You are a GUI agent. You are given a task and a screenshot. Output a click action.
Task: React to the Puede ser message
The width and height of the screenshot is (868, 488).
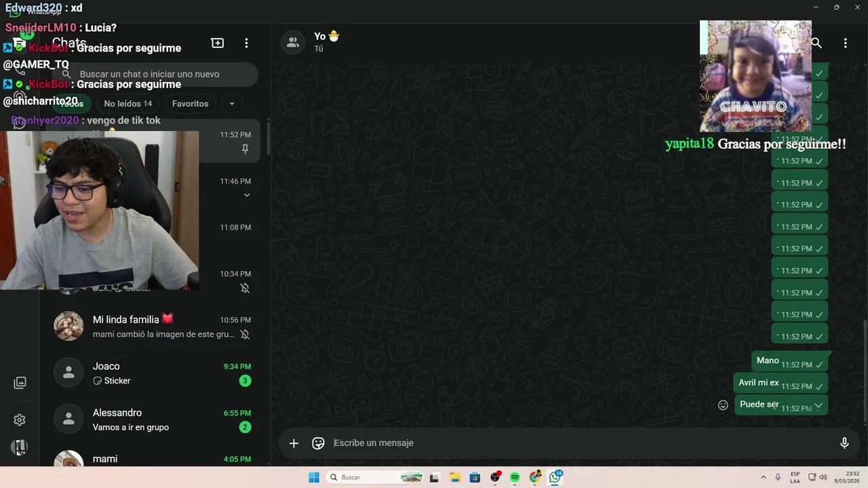[723, 405]
